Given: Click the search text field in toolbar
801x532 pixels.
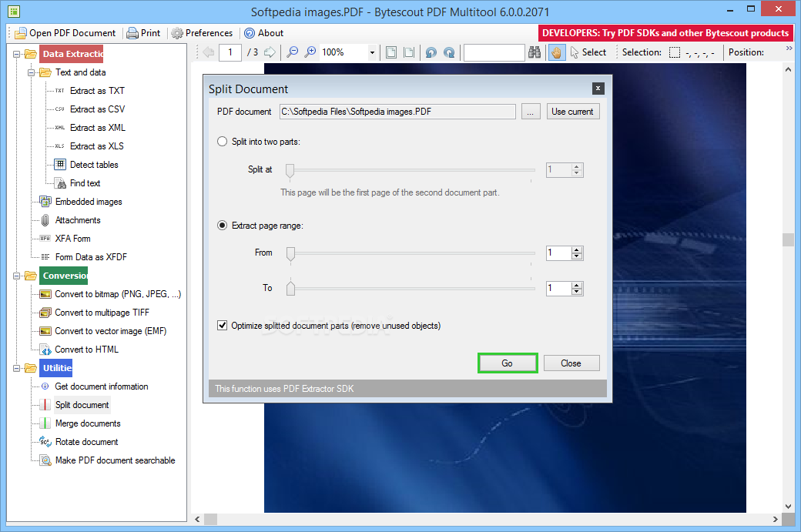Looking at the screenshot, I should [x=494, y=52].
